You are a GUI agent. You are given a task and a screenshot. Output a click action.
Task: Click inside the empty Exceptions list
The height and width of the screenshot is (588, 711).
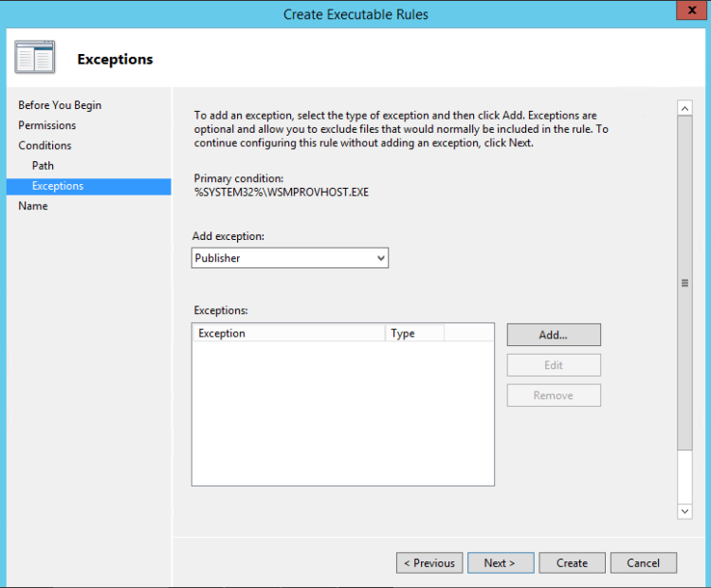tap(342, 413)
